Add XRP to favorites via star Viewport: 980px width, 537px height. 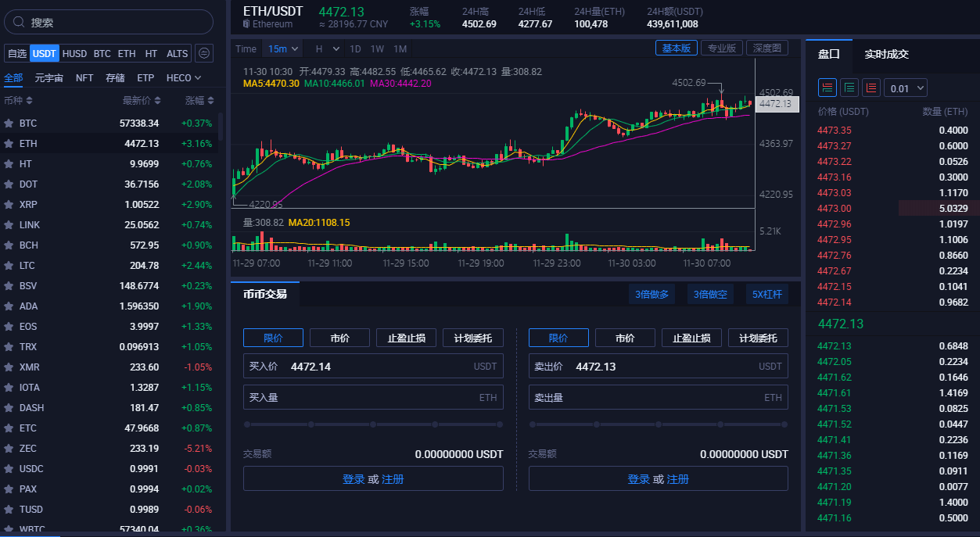(x=9, y=205)
